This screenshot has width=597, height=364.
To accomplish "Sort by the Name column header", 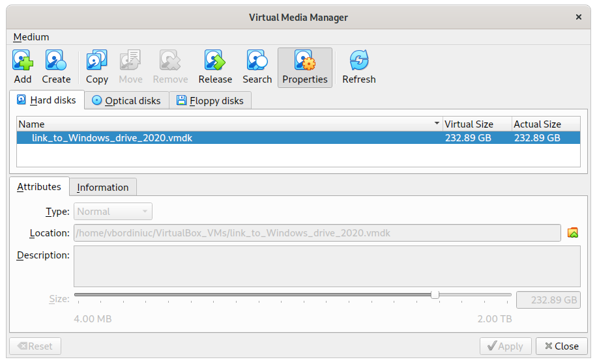I will tap(229, 124).
